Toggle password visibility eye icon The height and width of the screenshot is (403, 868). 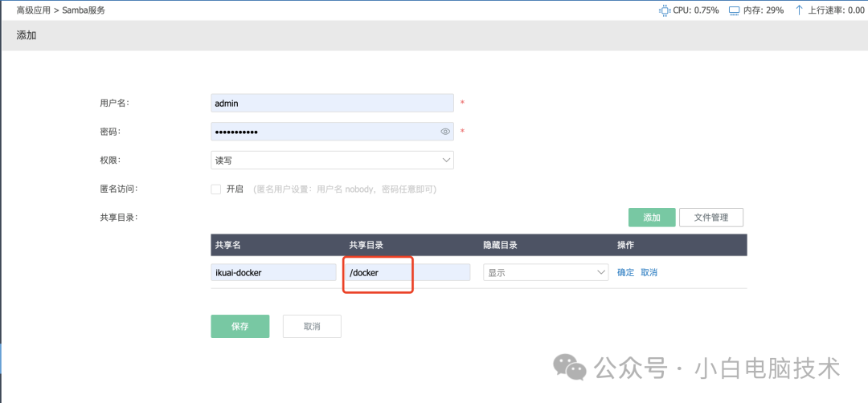445,132
